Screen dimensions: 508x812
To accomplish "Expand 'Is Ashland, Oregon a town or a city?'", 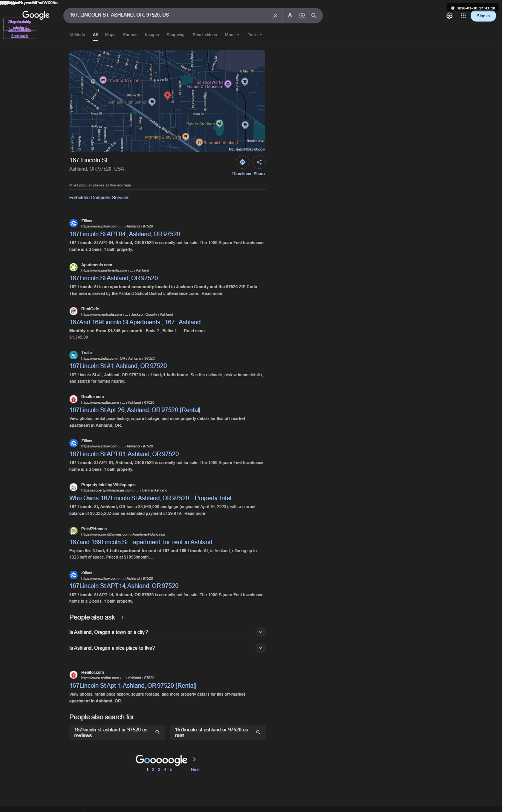I will [167, 632].
